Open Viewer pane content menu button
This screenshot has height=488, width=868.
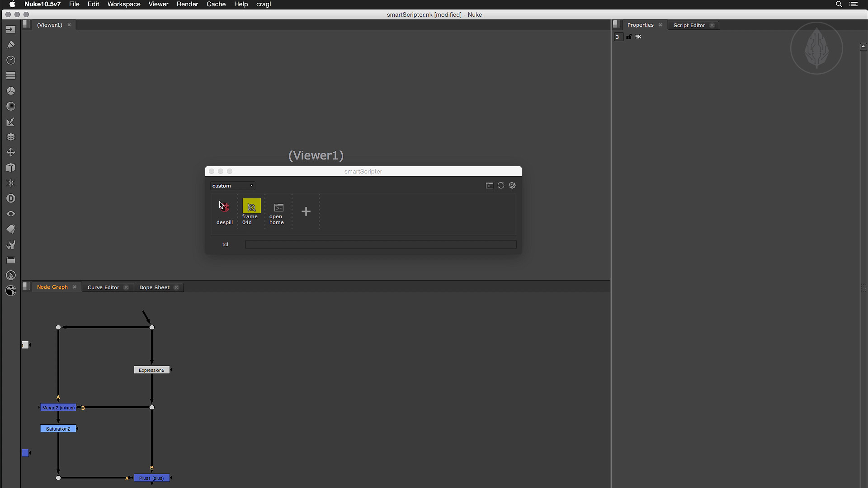pos(26,25)
